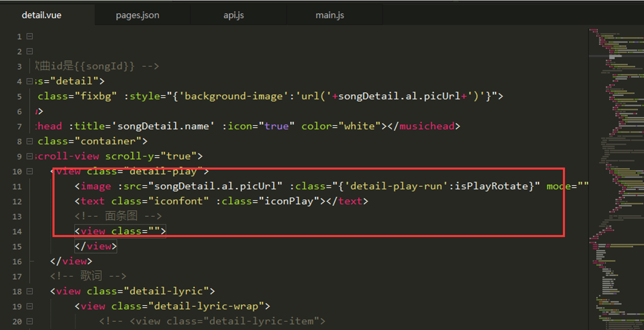Click the commented detail-lyric-item code

point(212,321)
